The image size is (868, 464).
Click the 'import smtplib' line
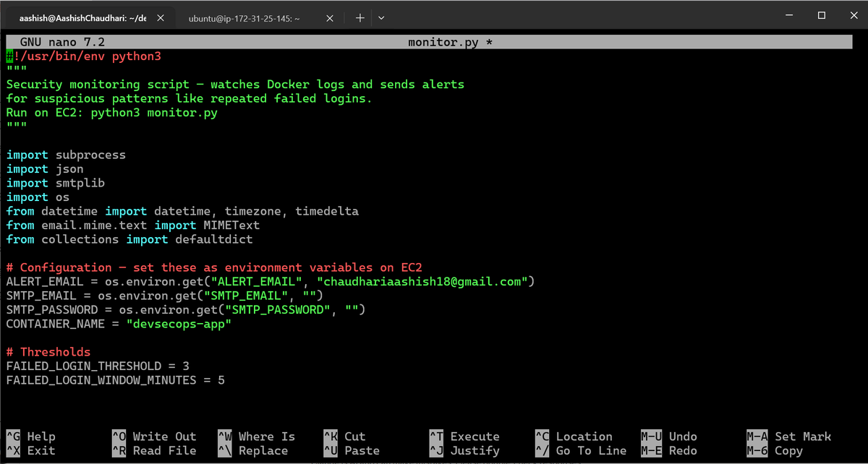point(56,183)
